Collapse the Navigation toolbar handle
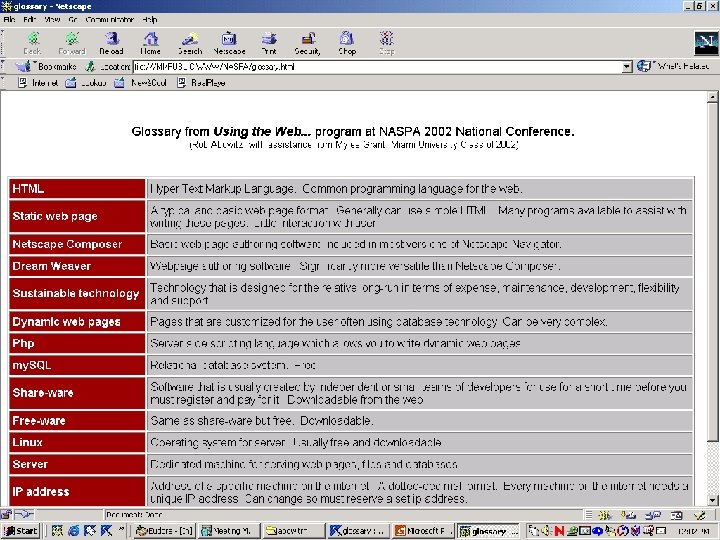 point(3,43)
